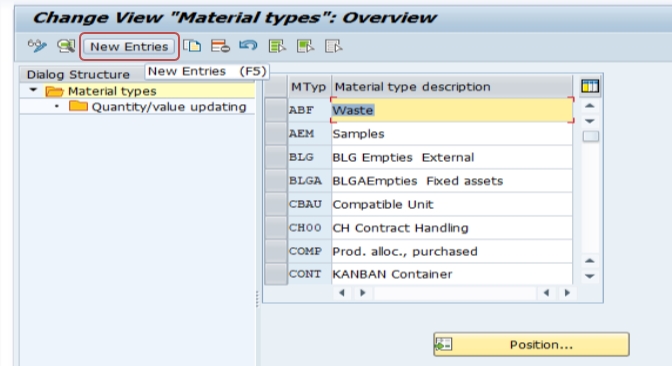Click the far-right horizontal scroll left arrow
The image size is (672, 366).
point(546,293)
